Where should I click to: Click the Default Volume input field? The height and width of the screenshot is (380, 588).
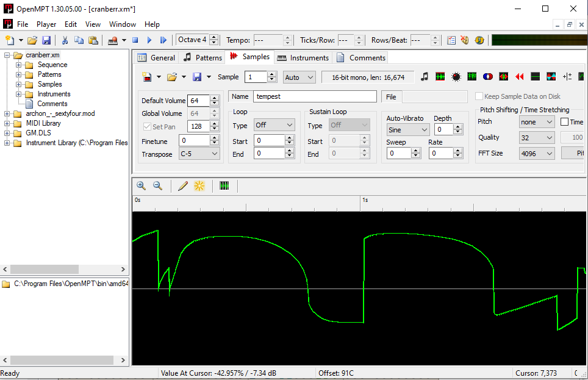pyautogui.click(x=198, y=101)
